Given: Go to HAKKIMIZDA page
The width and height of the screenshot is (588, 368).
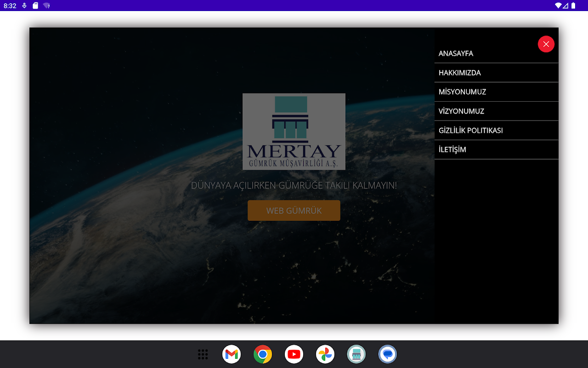Looking at the screenshot, I should (496, 73).
